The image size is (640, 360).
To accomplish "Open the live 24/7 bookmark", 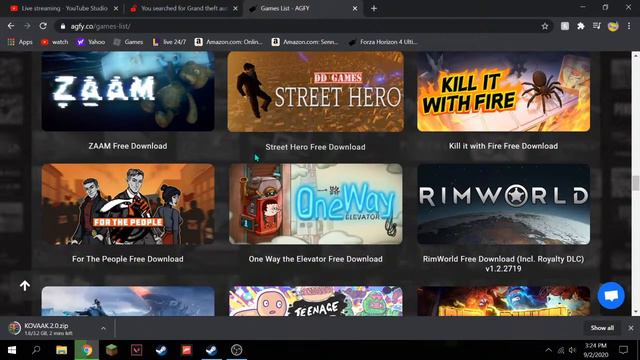I will (x=169, y=42).
